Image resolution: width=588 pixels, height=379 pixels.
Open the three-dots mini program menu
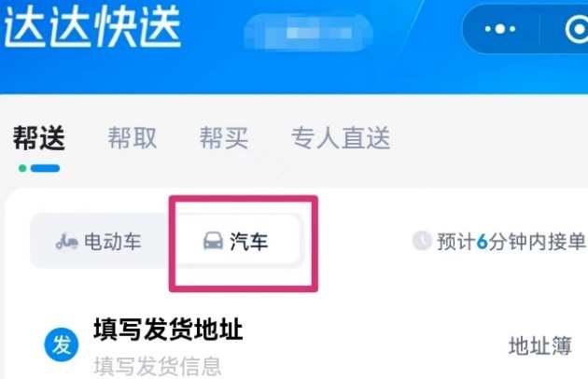500,29
